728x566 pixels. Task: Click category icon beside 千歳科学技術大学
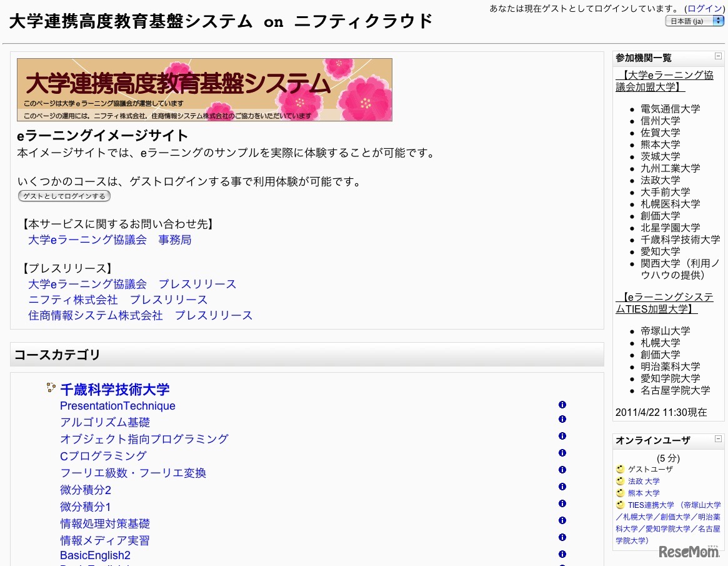point(51,388)
